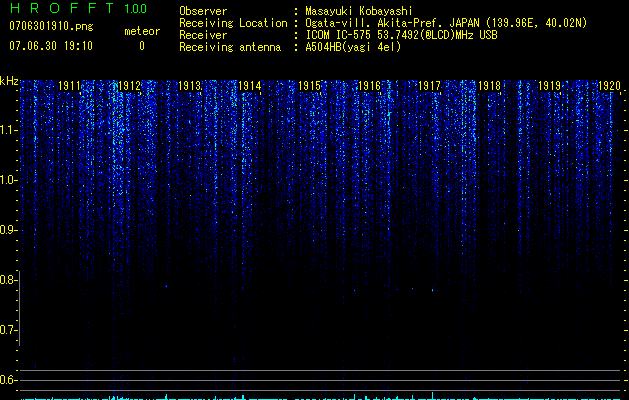Click the 1918 time marker

coord(489,86)
